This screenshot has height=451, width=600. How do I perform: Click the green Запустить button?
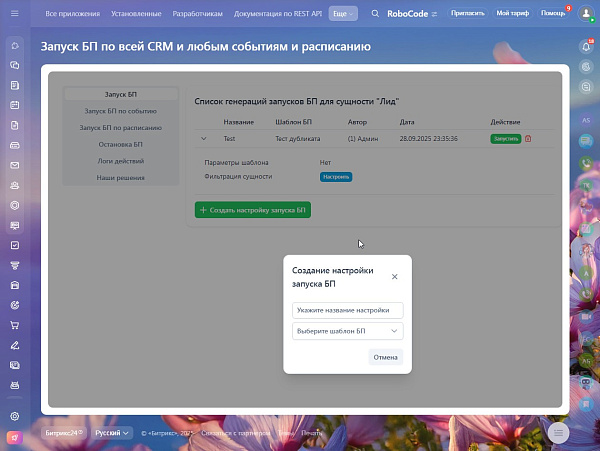tap(505, 138)
